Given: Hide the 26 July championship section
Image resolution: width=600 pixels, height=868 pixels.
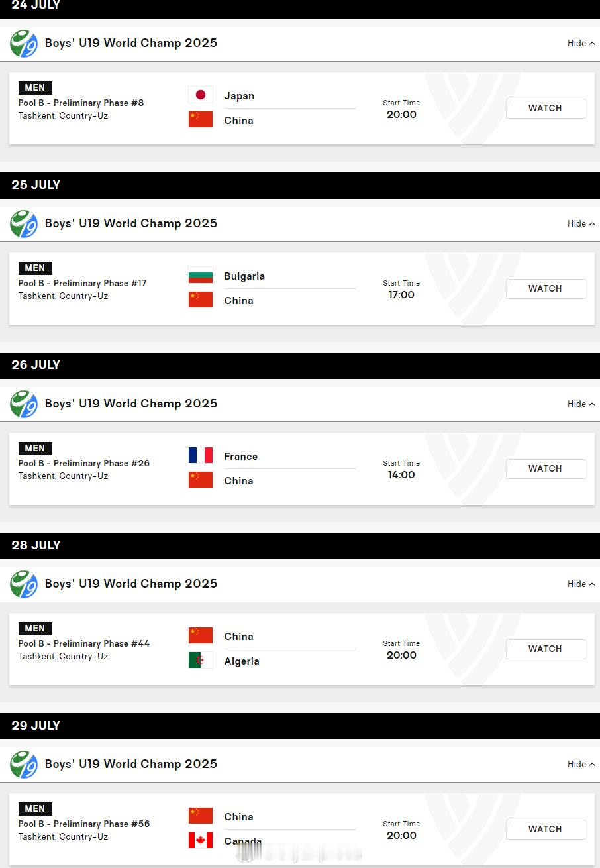Looking at the screenshot, I should 581,404.
